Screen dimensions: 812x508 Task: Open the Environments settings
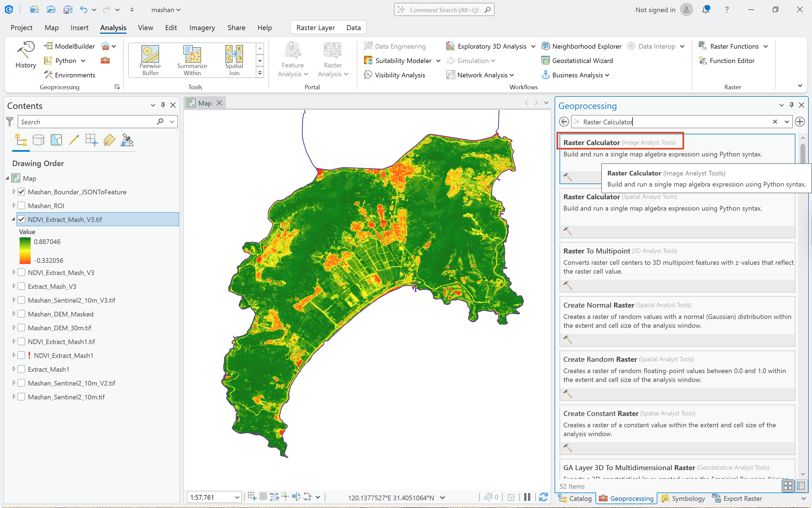[70, 75]
